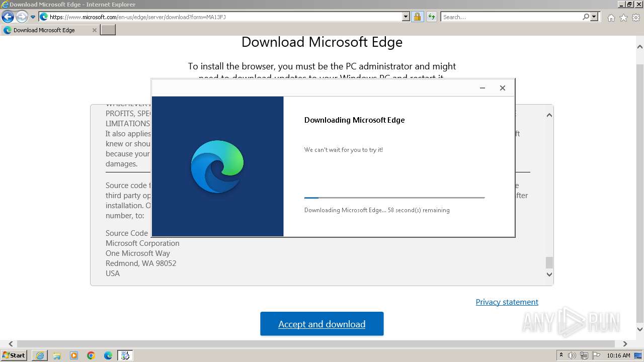Open the Windows Start button
Screen dimensions: 644x362
click(14, 355)
